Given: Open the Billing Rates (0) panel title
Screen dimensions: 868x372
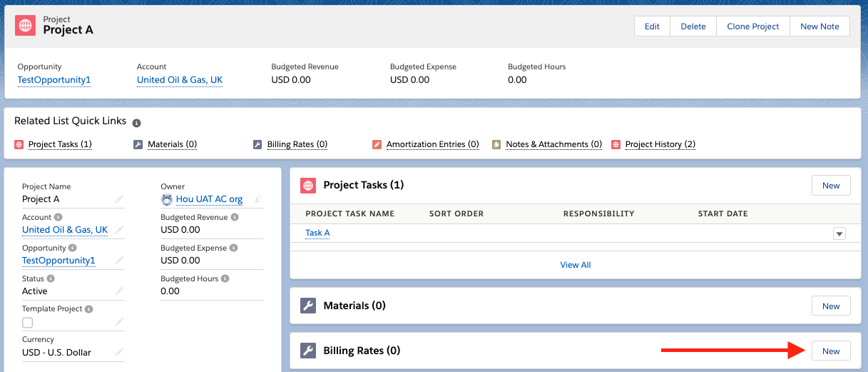Looking at the screenshot, I should pos(362,351).
